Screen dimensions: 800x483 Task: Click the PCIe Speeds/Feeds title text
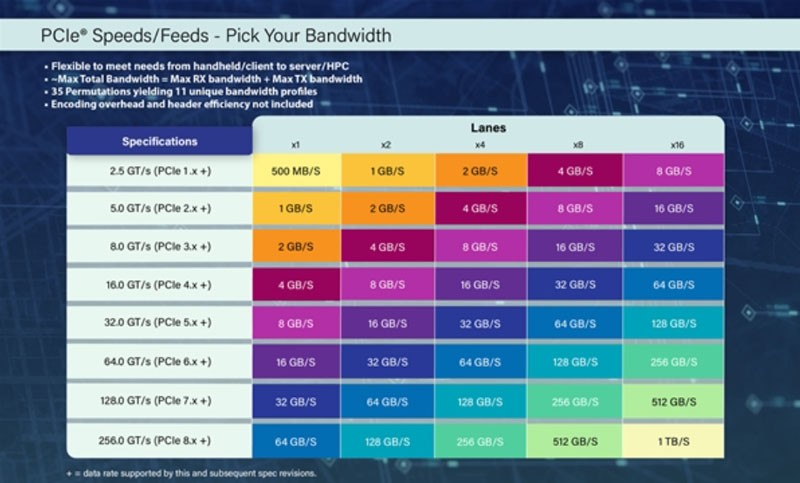[x=215, y=36]
